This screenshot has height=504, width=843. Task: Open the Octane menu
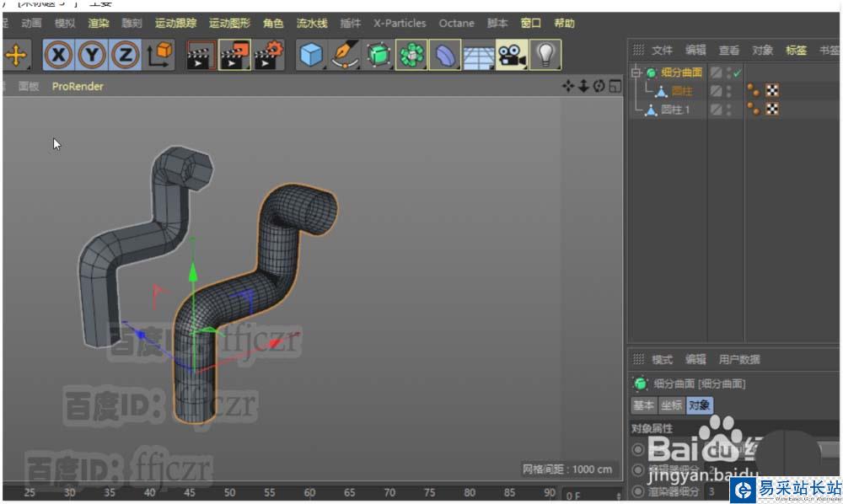(x=456, y=23)
